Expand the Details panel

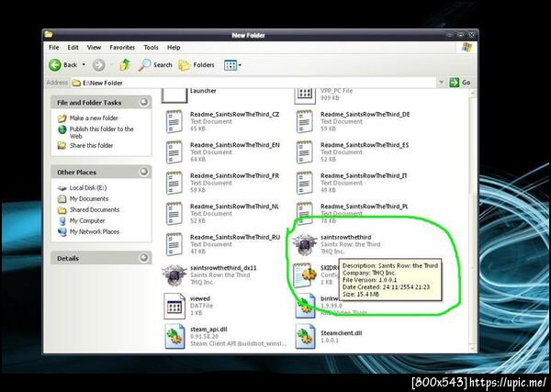coord(144,258)
